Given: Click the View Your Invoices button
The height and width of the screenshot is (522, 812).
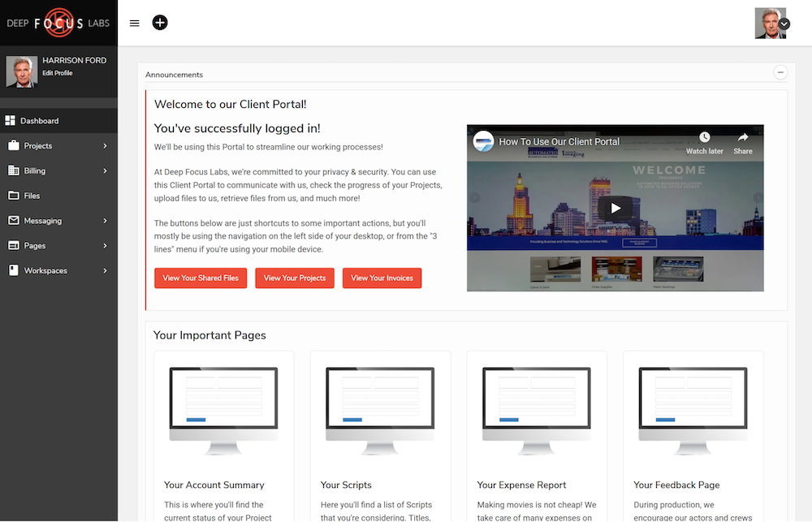Looking at the screenshot, I should tap(382, 278).
